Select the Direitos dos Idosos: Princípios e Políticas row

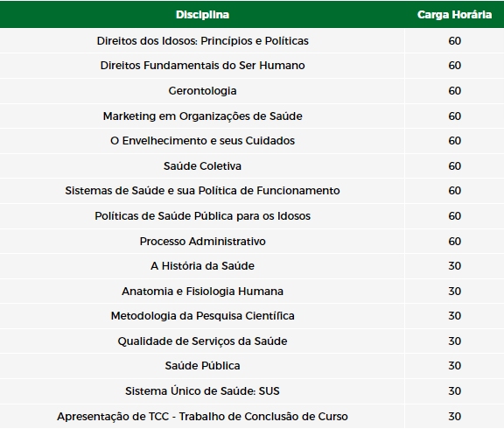coord(252,41)
